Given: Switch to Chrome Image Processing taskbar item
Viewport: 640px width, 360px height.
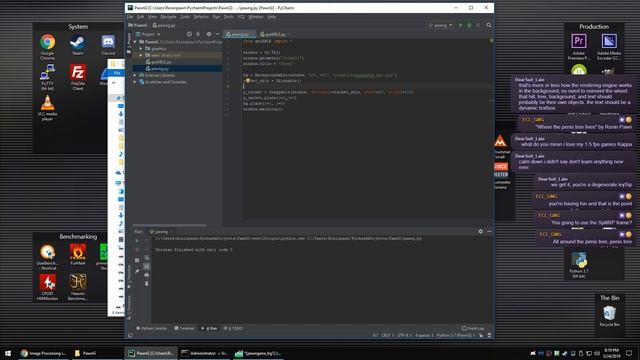Looking at the screenshot, I should tap(43, 353).
